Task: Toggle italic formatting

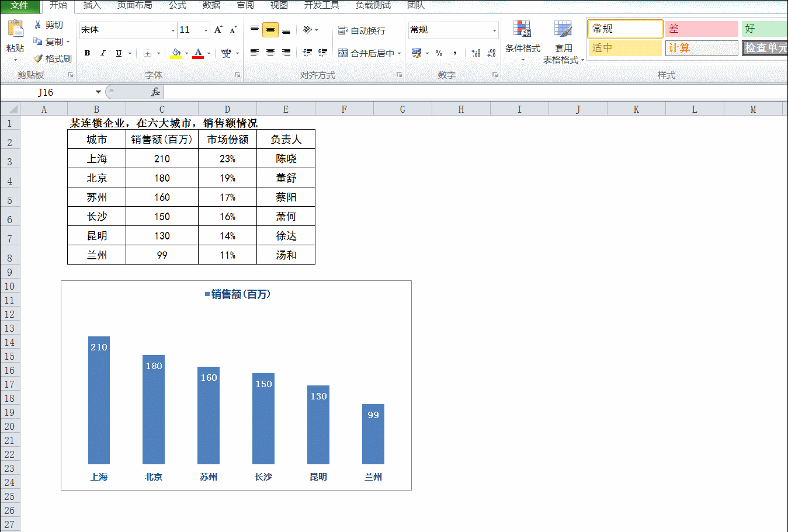Action: (103, 53)
